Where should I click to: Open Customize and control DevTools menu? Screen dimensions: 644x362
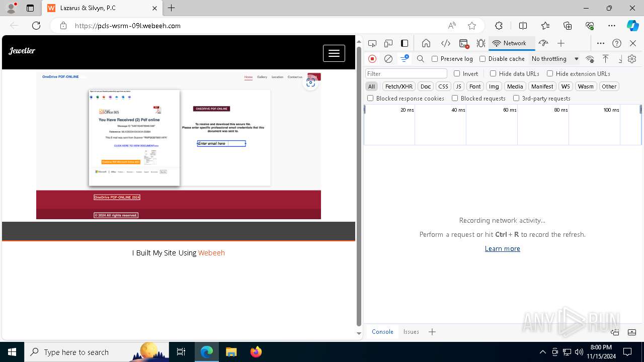pos(600,43)
